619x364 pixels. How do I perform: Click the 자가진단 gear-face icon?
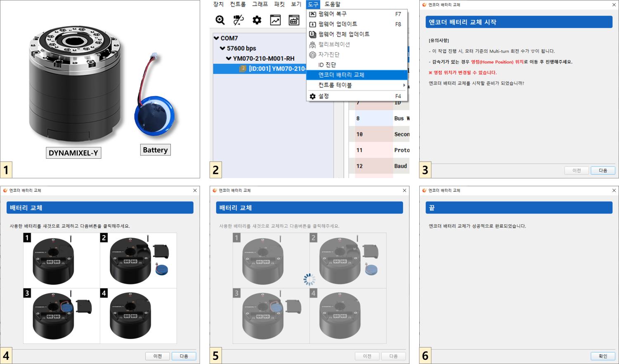pos(312,55)
